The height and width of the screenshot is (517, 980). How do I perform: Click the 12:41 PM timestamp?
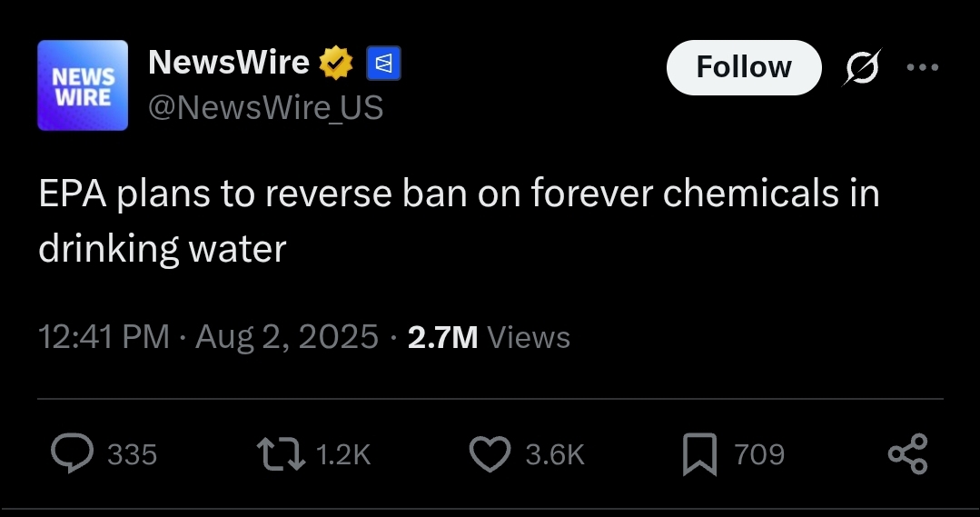[104, 337]
